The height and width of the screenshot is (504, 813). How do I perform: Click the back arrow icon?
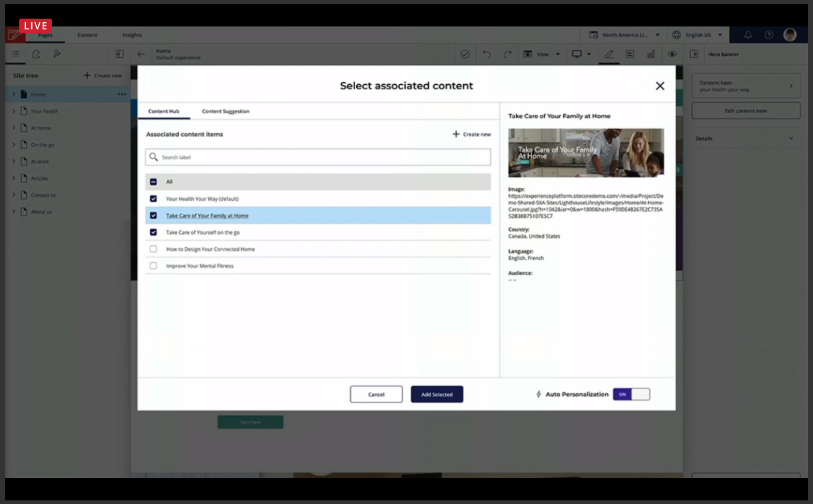141,54
